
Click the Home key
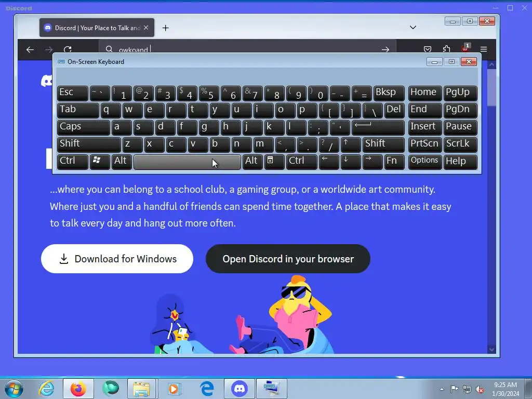(x=425, y=93)
